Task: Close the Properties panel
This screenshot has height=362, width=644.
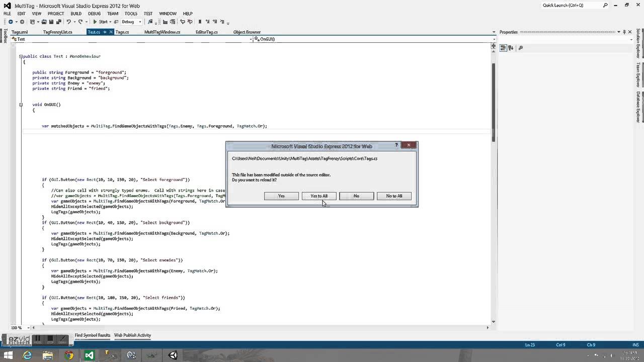Action: coord(630,32)
